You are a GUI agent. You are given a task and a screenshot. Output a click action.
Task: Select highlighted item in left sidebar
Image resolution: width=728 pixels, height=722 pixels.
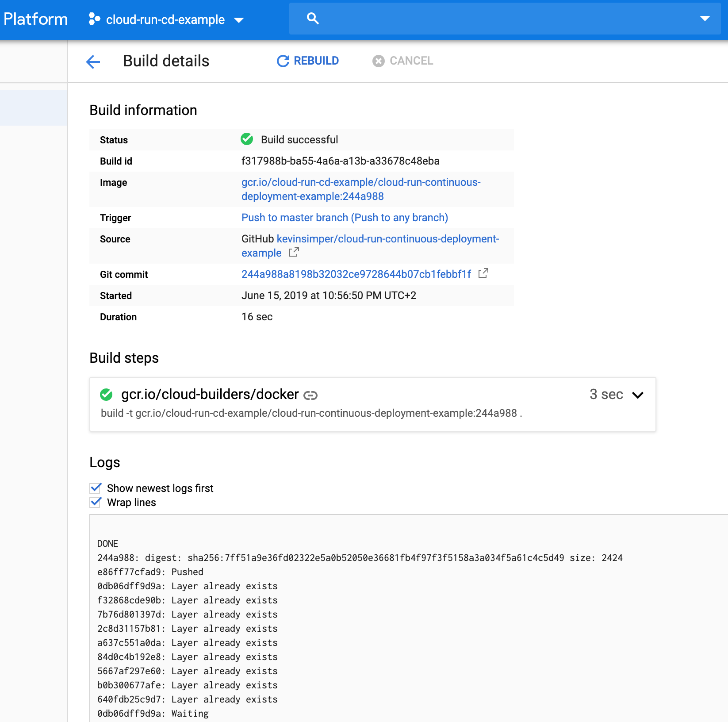(34, 108)
